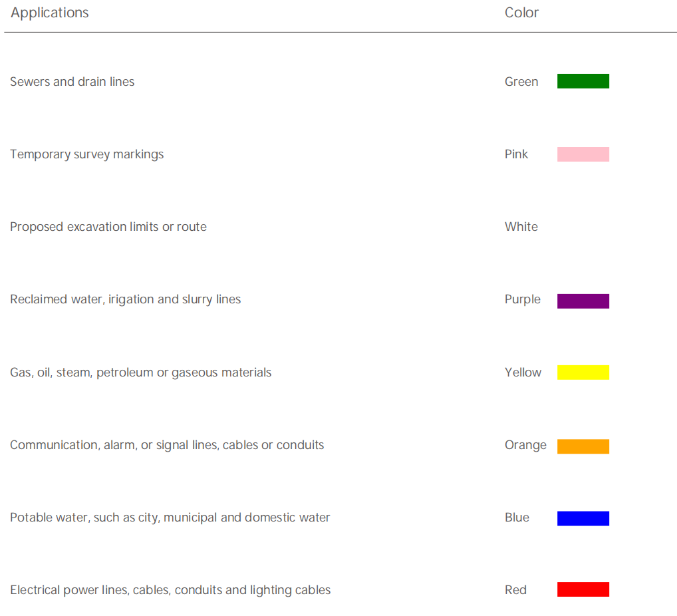Screen dimensions: 677x616
Task: Select the Sewers and drain lines row
Action: click(72, 82)
